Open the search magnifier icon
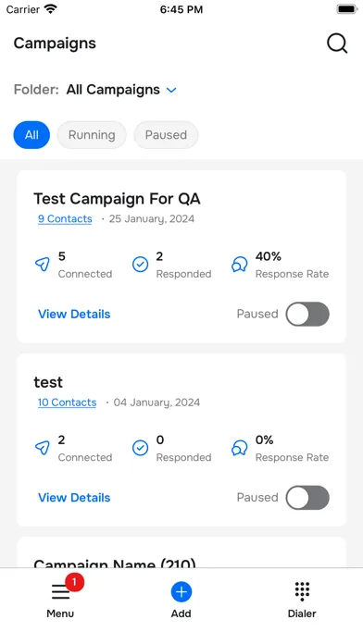The height and width of the screenshot is (644, 363). tap(337, 43)
